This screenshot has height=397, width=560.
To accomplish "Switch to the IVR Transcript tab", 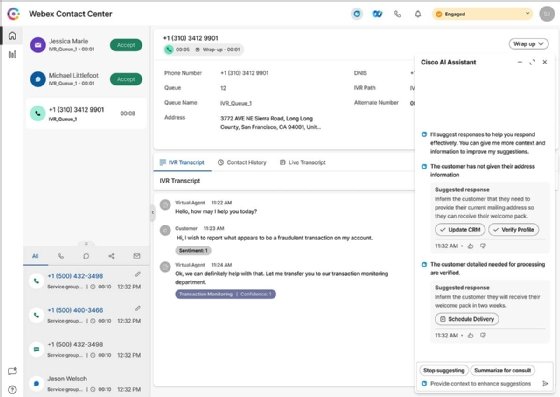I will tap(182, 162).
